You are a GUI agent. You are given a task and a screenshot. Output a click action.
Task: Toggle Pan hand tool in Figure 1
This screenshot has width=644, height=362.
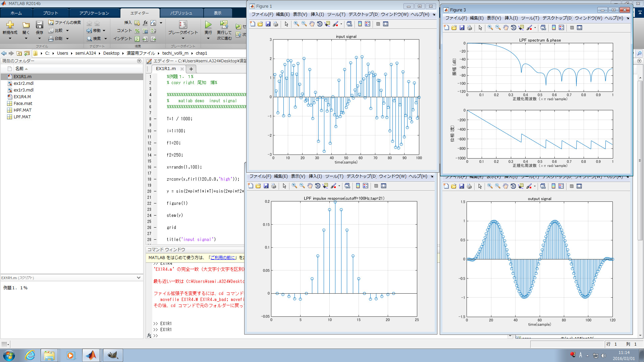(x=312, y=24)
